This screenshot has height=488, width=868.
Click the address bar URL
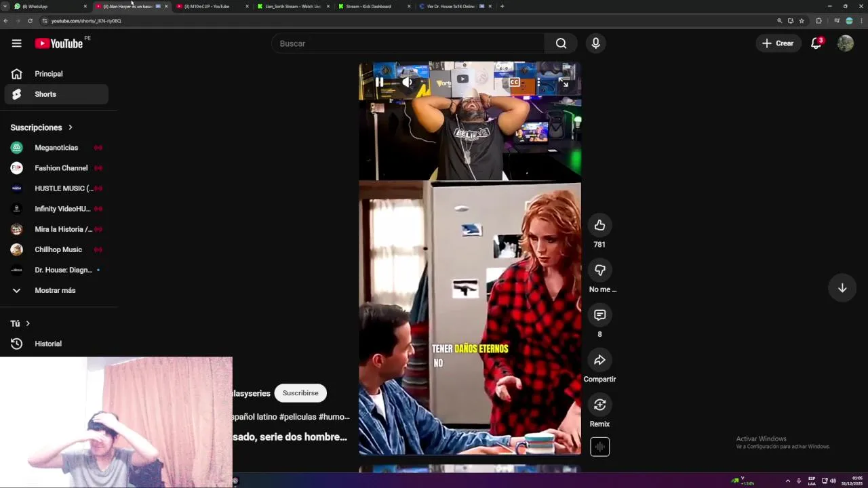click(x=86, y=21)
